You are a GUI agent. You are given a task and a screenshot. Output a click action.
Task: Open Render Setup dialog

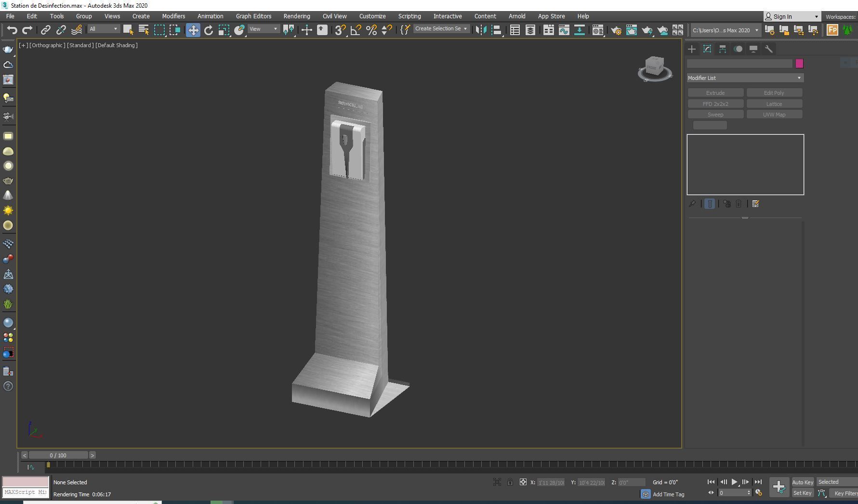point(616,30)
